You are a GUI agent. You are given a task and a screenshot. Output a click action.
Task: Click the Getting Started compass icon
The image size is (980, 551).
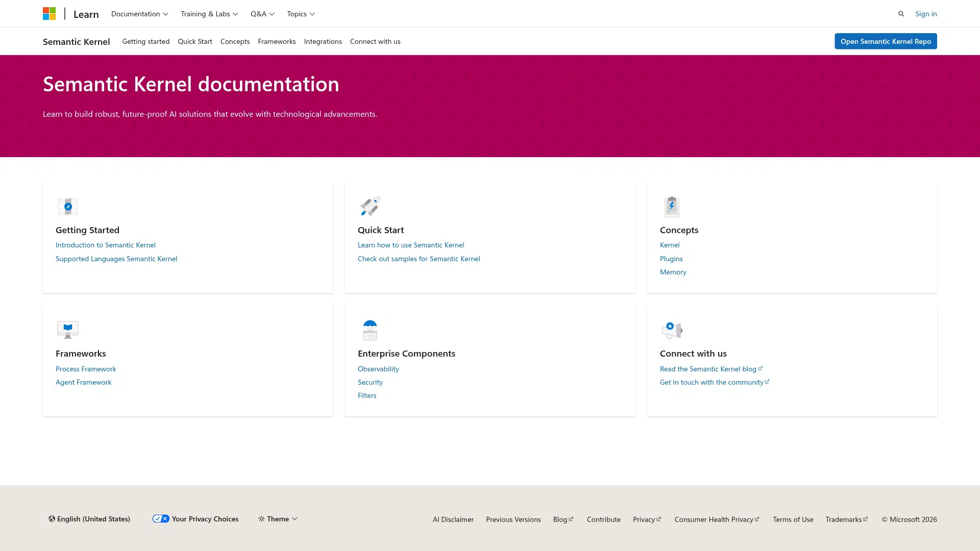click(x=68, y=207)
